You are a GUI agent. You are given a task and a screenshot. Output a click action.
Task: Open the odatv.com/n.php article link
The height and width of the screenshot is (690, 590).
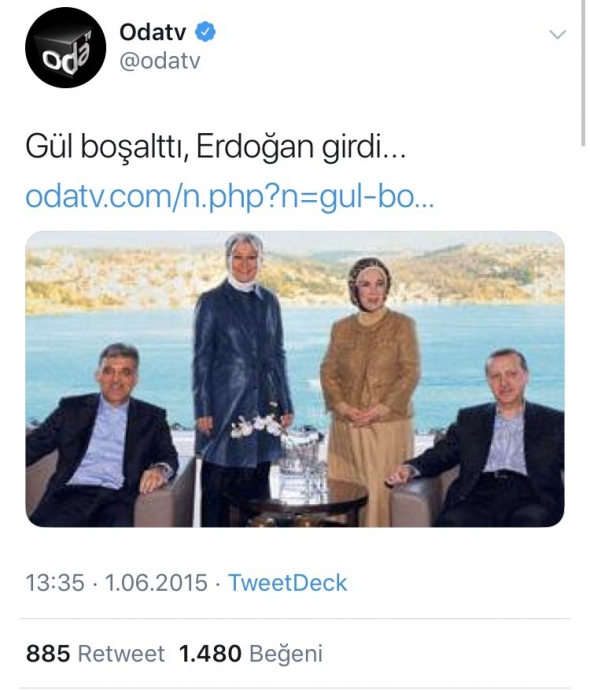click(x=230, y=197)
